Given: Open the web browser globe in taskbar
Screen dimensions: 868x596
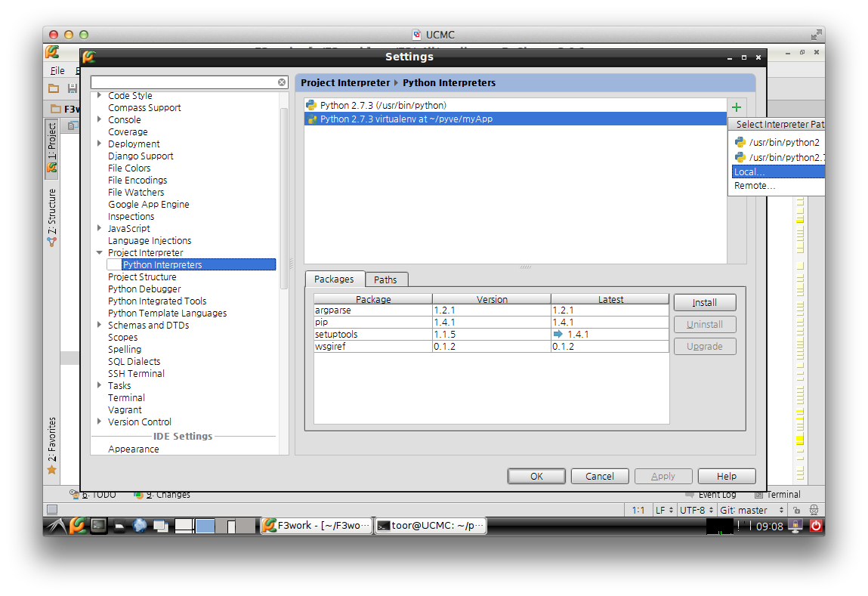Looking at the screenshot, I should tap(140, 526).
